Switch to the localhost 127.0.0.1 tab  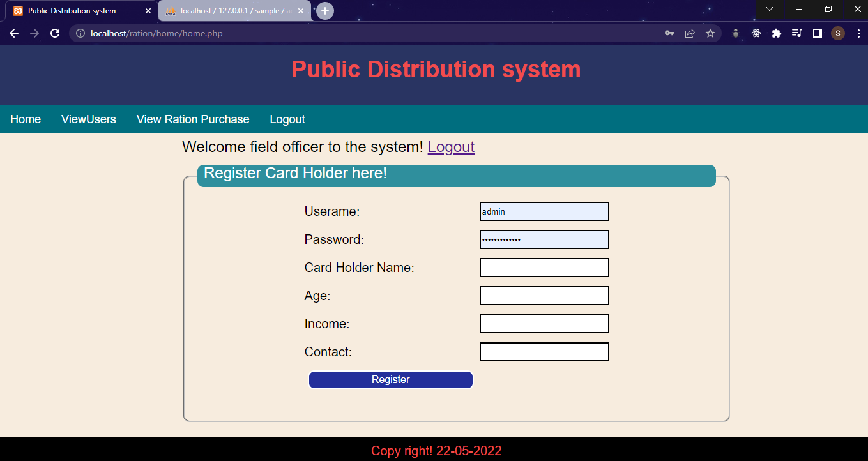236,11
